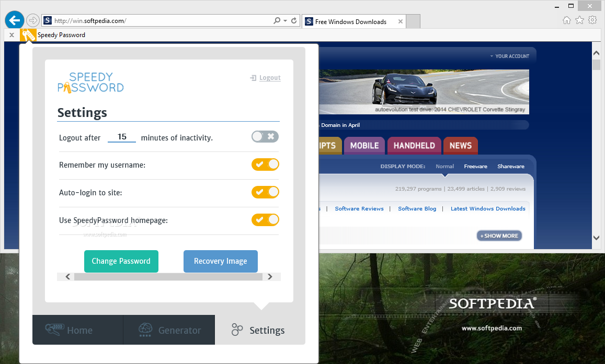
Task: Open Favorites star icon
Action: click(x=579, y=20)
